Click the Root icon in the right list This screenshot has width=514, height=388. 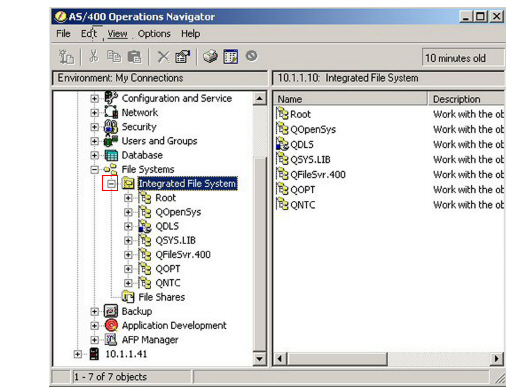[282, 114]
